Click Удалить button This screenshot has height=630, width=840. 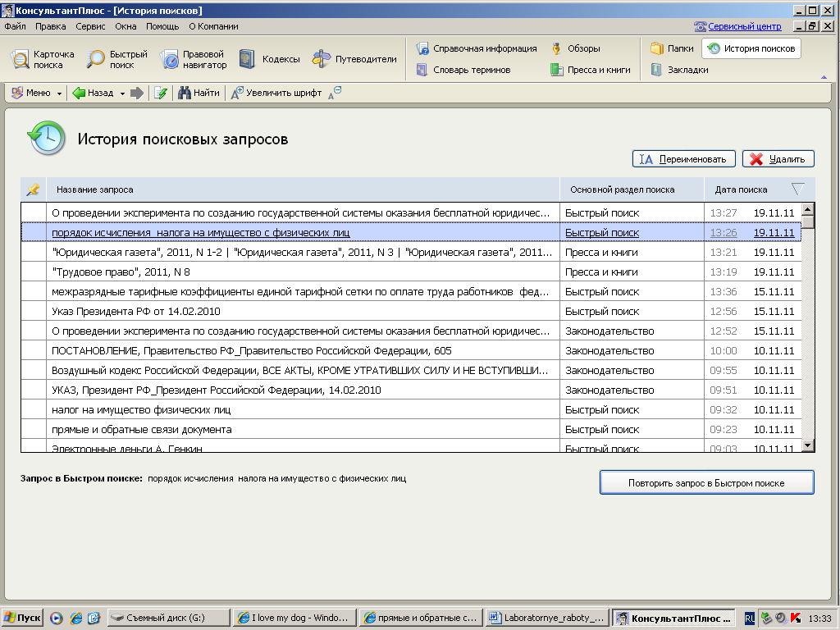(x=778, y=159)
